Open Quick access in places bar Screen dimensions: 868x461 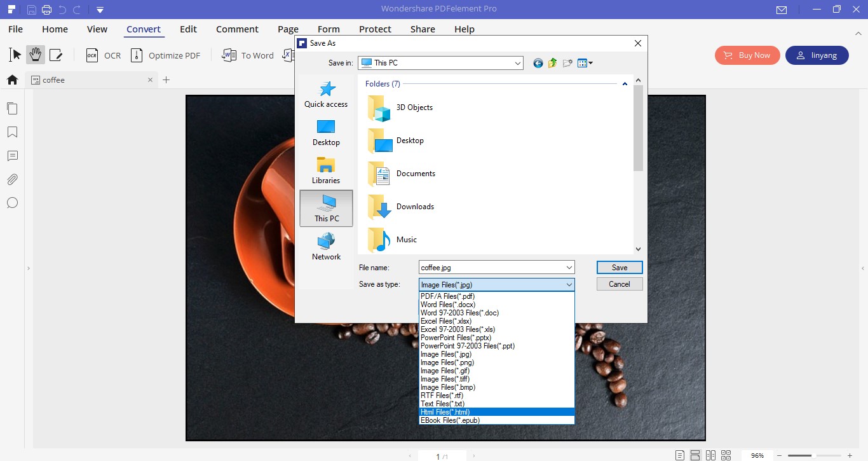(x=326, y=95)
